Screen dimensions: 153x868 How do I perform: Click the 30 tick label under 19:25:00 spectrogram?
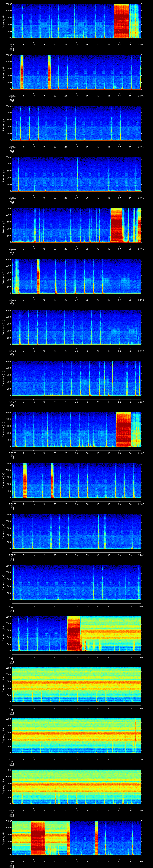[77, 197]
